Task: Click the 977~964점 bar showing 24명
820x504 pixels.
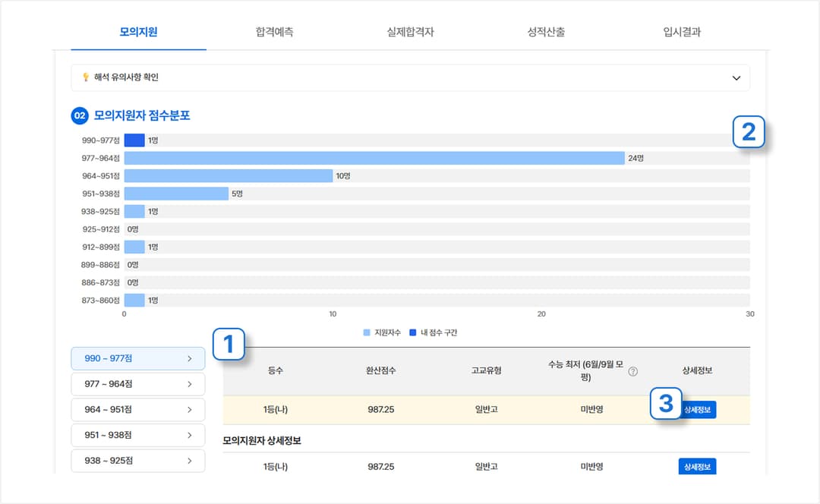Action: point(374,158)
